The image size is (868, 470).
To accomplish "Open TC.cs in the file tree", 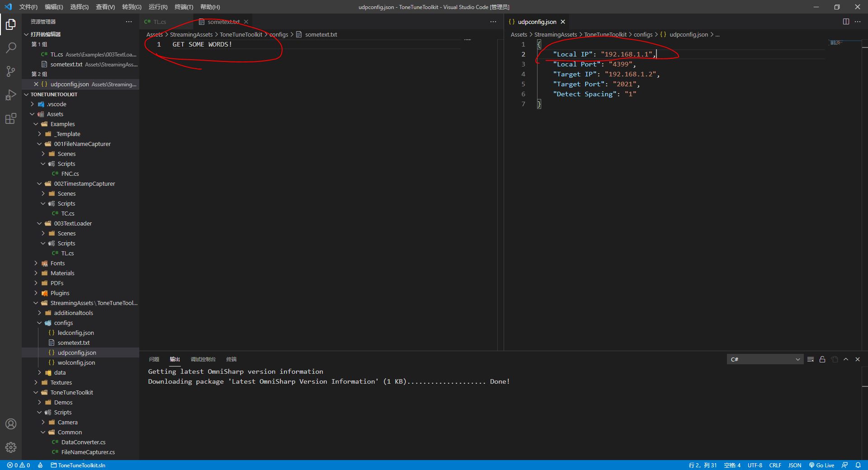I will [80, 213].
